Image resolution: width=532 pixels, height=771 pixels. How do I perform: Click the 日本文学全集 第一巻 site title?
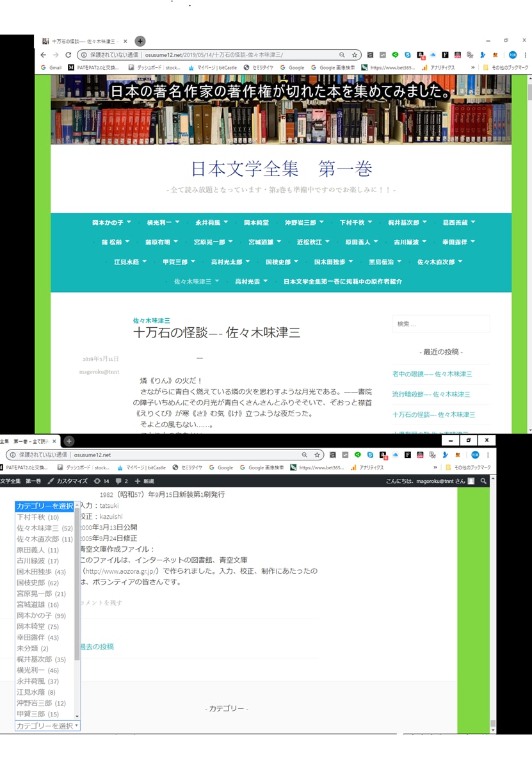click(x=281, y=169)
